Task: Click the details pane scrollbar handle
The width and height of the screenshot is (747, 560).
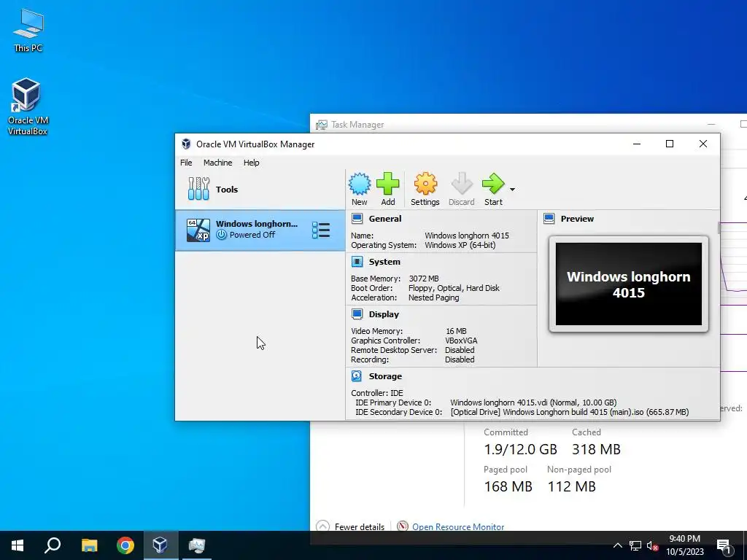Action: click(718, 227)
